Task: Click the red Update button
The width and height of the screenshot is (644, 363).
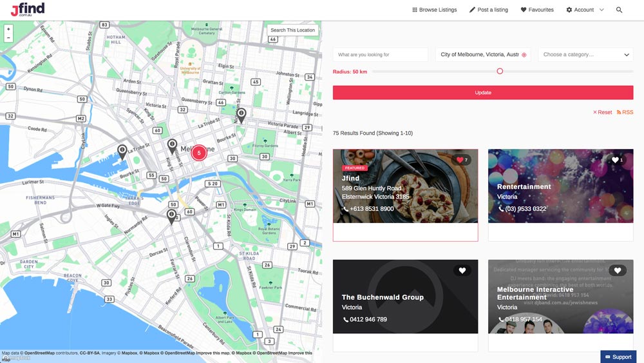Action: click(x=483, y=92)
